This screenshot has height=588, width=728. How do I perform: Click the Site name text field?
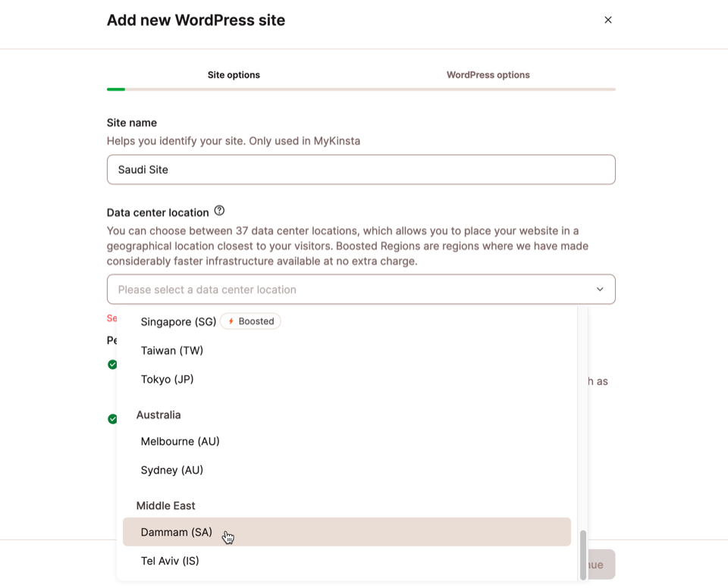click(360, 169)
